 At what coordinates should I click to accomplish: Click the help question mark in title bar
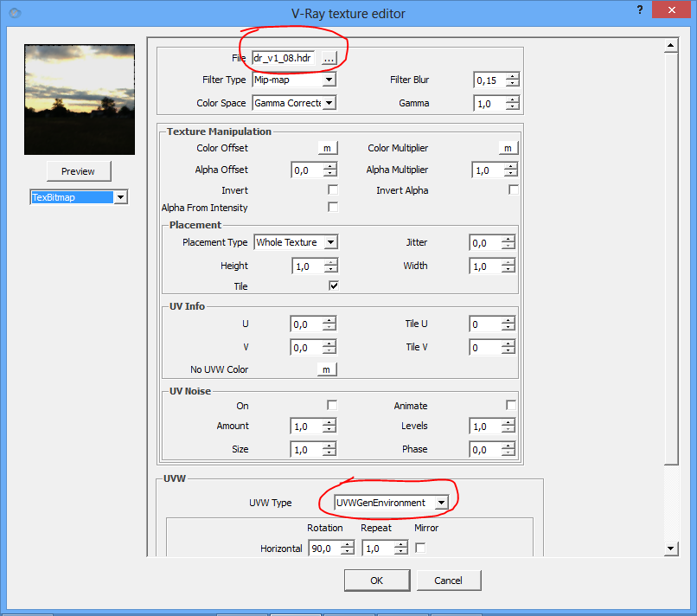tap(640, 10)
